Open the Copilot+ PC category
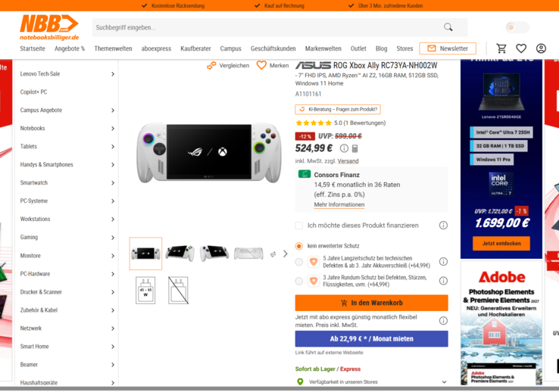This screenshot has height=392, width=559. [x=33, y=92]
